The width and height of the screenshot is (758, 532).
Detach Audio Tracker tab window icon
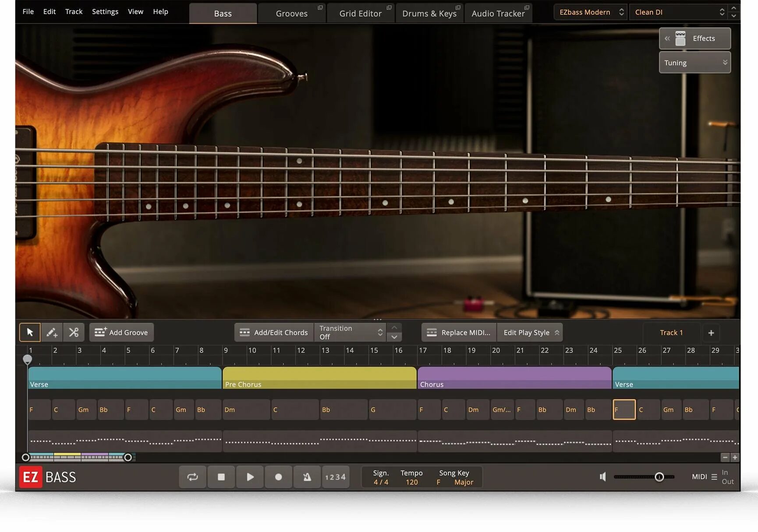click(527, 7)
